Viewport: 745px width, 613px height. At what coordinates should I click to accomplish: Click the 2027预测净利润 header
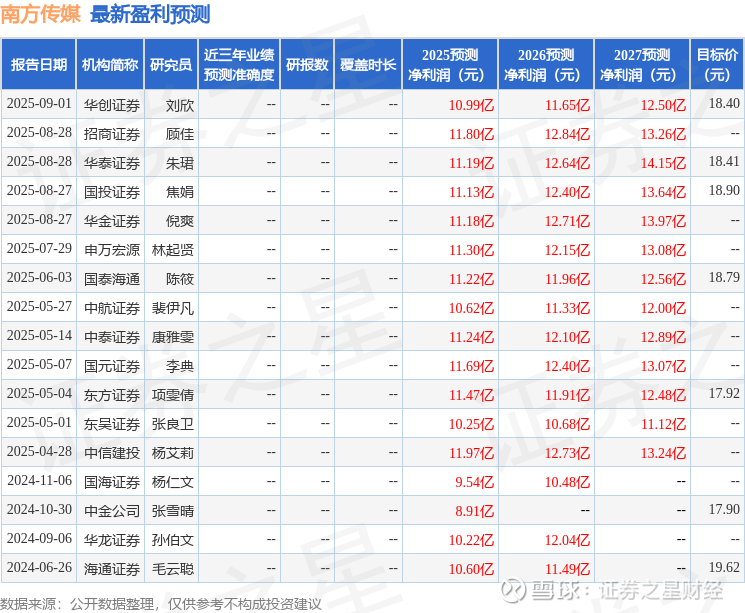[641, 65]
